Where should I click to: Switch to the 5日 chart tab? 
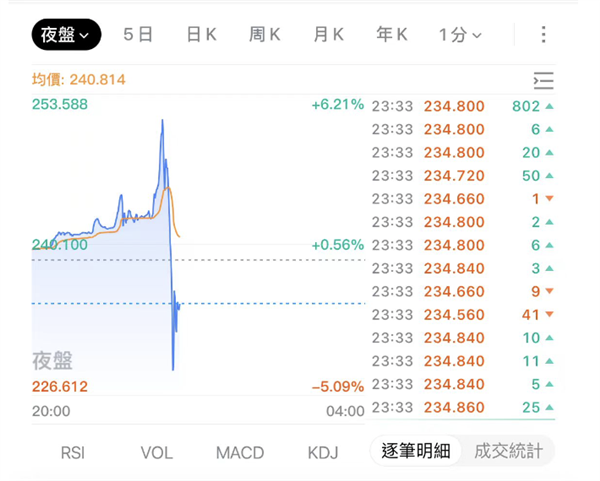pyautogui.click(x=138, y=35)
